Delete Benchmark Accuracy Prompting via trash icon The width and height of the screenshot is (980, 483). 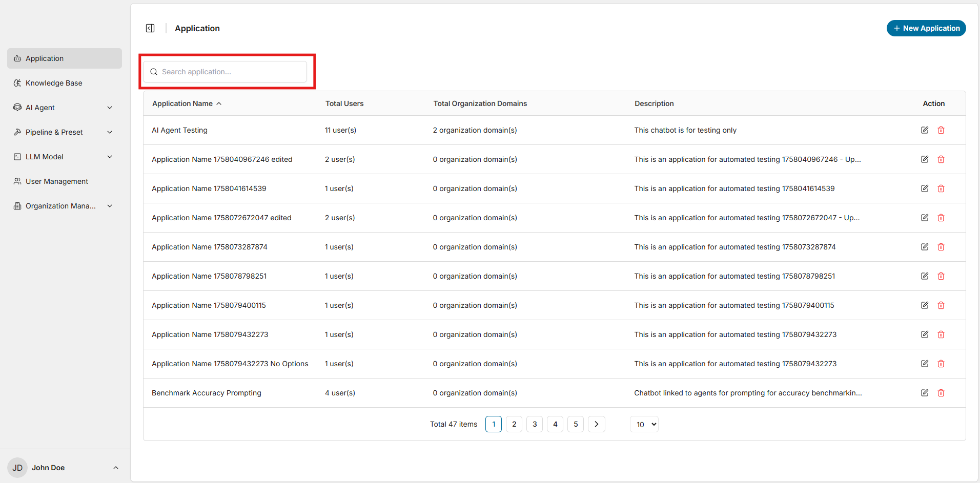tap(941, 393)
